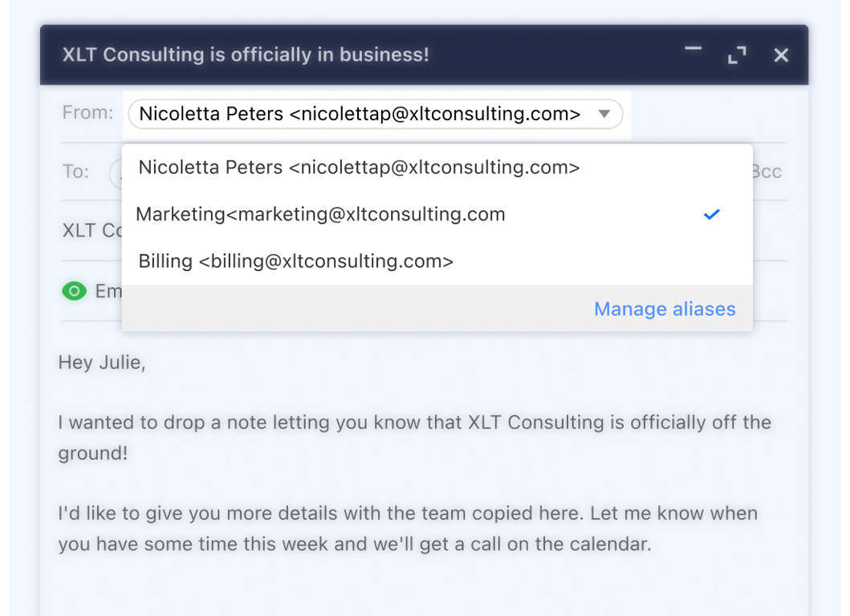
Task: Toggle the green eye tracking icon
Action: click(x=74, y=291)
